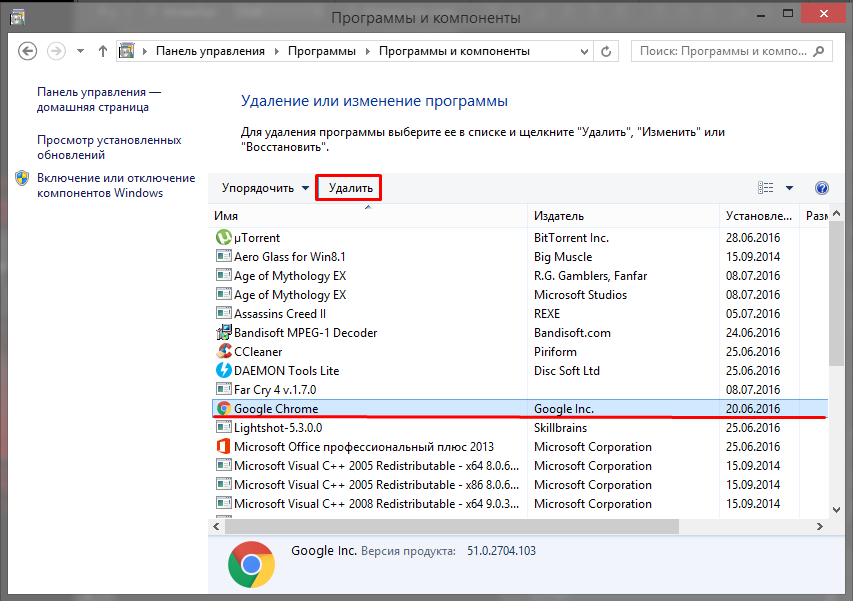Viewport: 853px width, 601px height.
Task: Open the Упорядочить dropdown menu
Action: [265, 188]
